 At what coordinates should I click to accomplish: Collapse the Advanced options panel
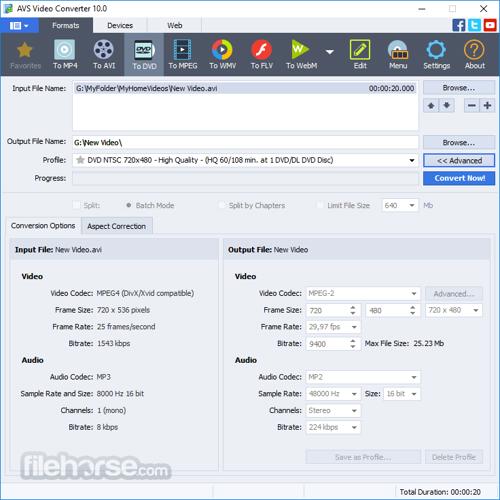[x=459, y=161]
